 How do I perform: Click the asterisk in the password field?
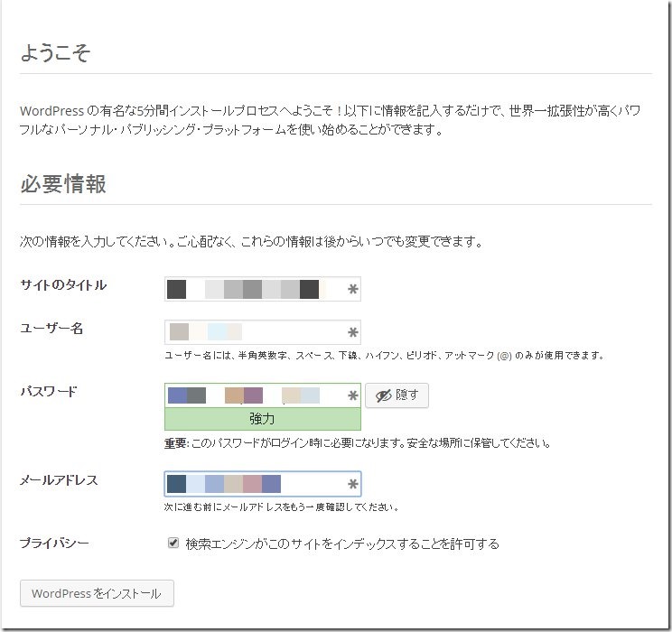coord(353,395)
